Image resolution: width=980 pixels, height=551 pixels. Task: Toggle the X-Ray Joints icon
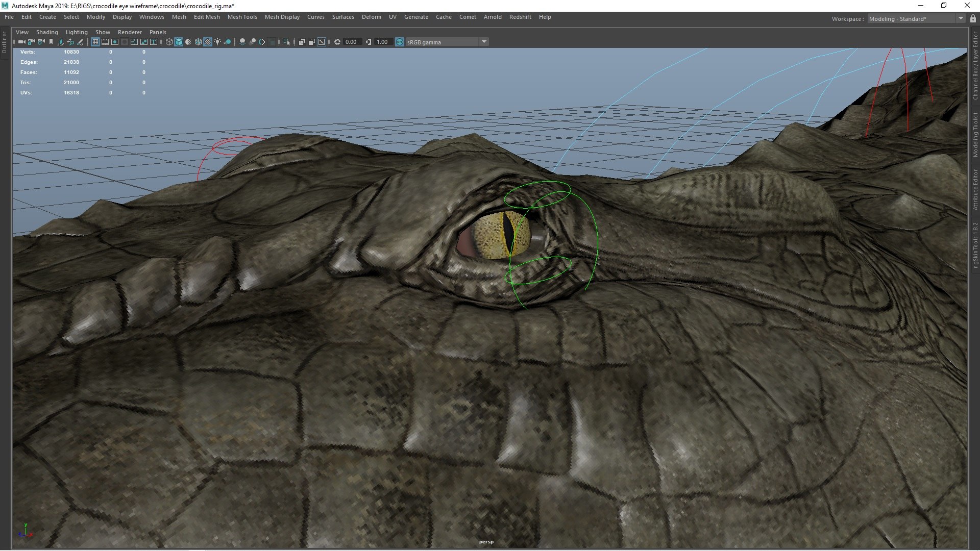tap(321, 42)
